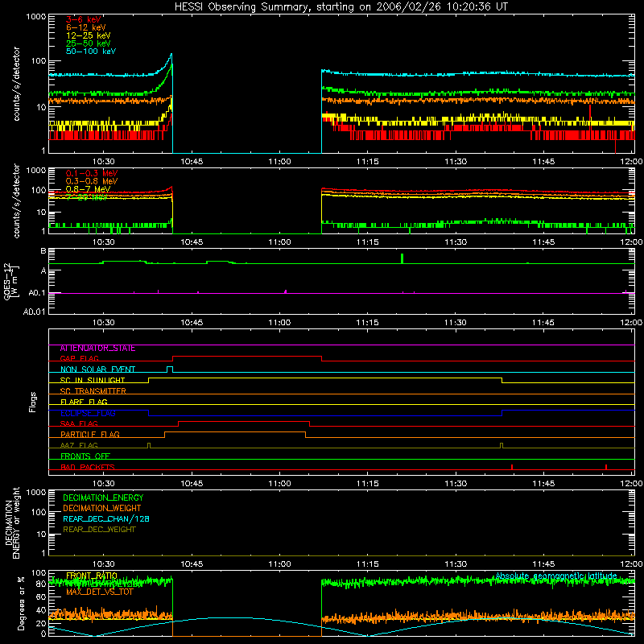Select the 25-50 keV legend label
Image resolution: width=644 pixels, height=644 pixels.
(89, 43)
